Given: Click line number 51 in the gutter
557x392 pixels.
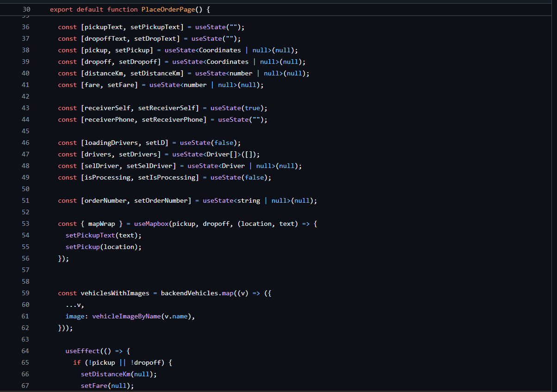Looking at the screenshot, I should [x=25, y=200].
